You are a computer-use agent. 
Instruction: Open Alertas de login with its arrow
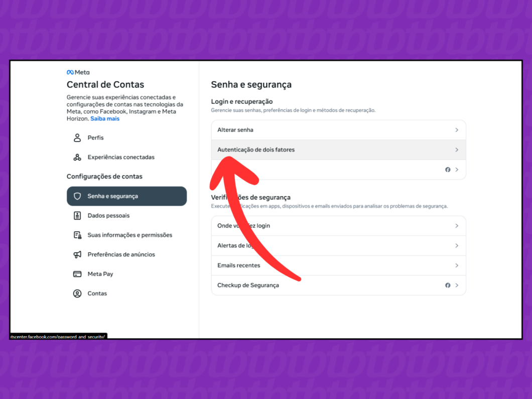click(457, 245)
